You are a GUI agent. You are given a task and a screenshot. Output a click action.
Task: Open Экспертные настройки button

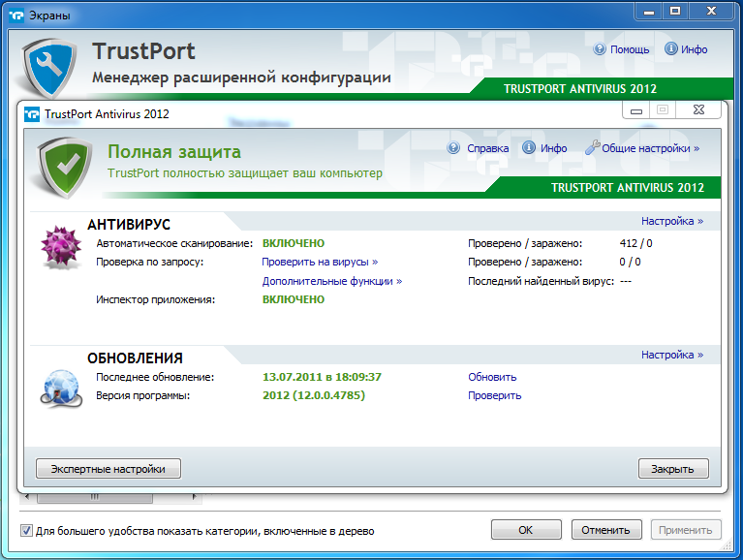coord(108,469)
